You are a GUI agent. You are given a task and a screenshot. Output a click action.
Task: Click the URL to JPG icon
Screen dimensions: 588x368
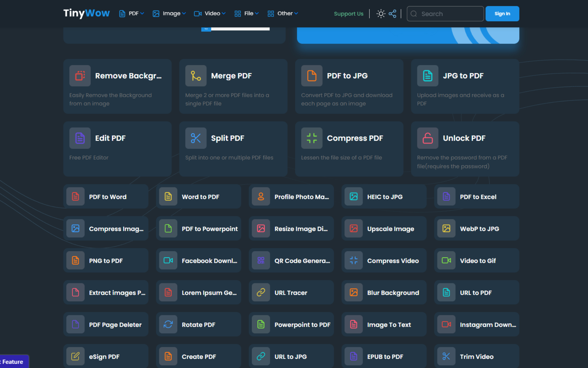click(x=261, y=356)
